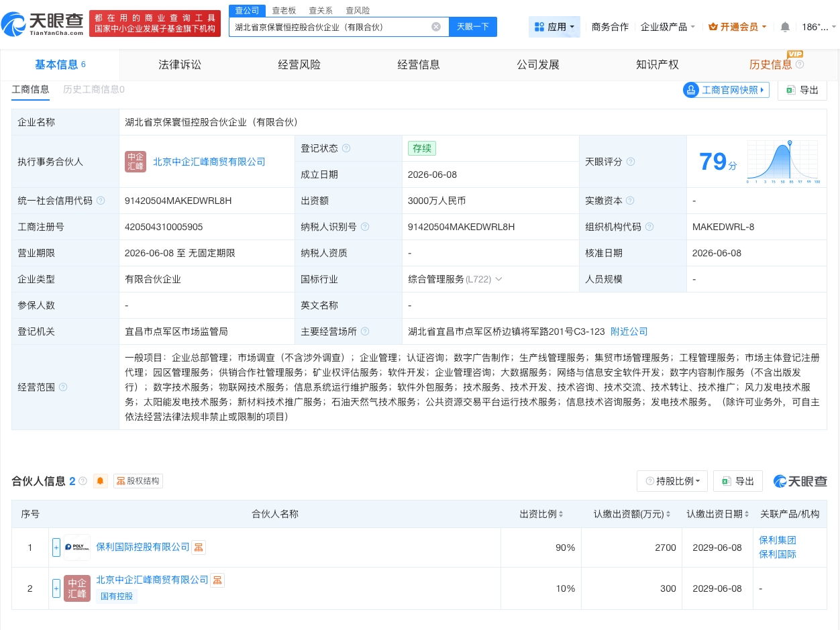Screen dimensions: 840x630
Task: Open 工商官网快照 snapshot button
Action: pos(726,90)
